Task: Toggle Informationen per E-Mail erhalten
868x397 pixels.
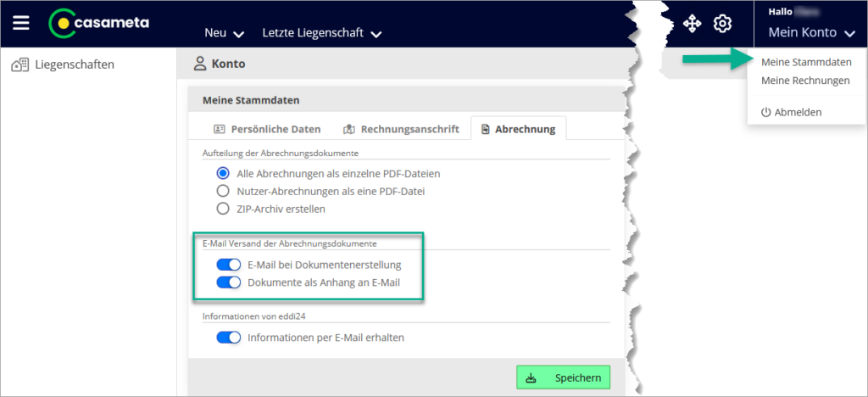Action: [x=229, y=337]
